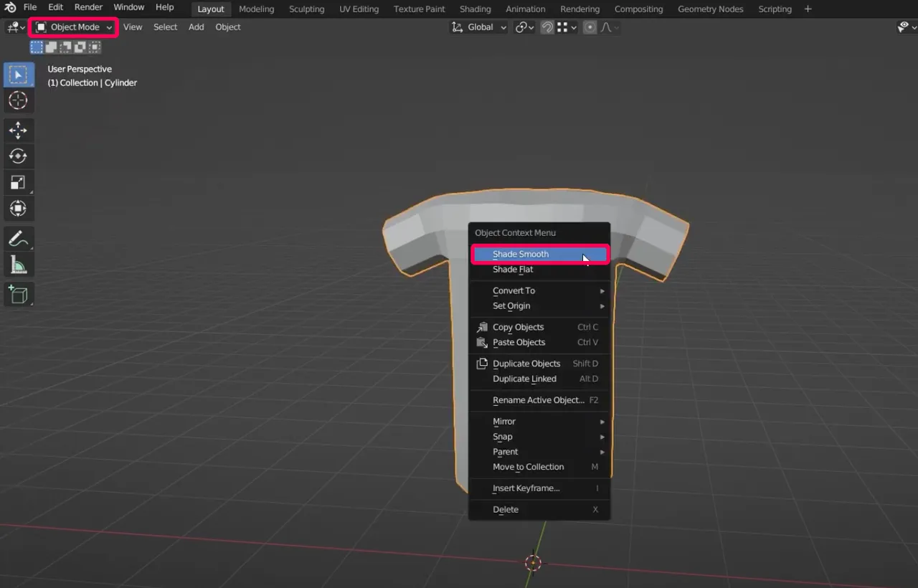The image size is (918, 588).
Task: Select the Scale tool
Action: coord(19,181)
